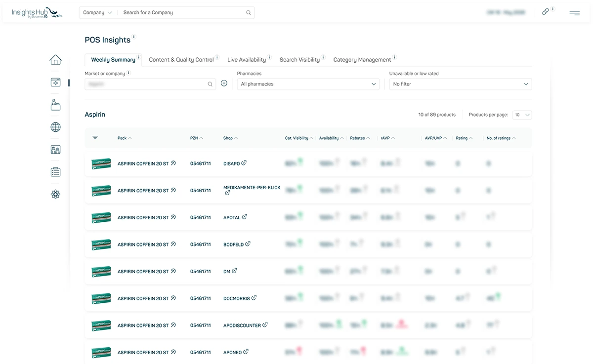
Task: Click arrow icon beside pack in DOCMORRIS row
Action: point(173,298)
